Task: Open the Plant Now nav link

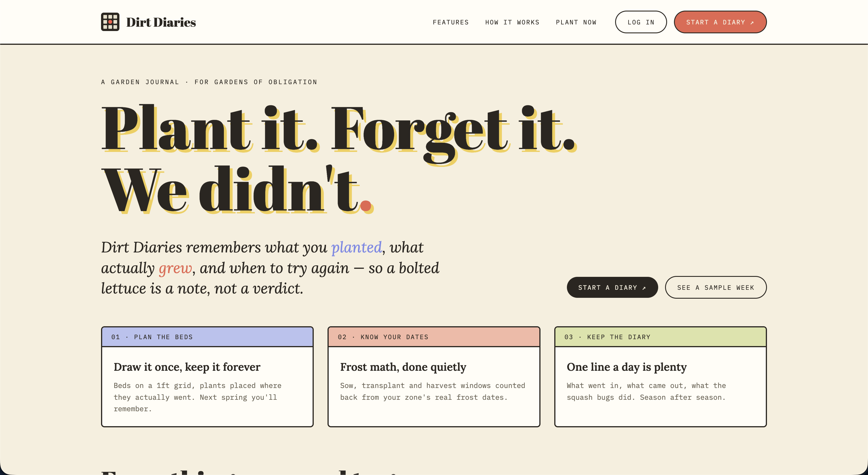Action: click(x=576, y=22)
